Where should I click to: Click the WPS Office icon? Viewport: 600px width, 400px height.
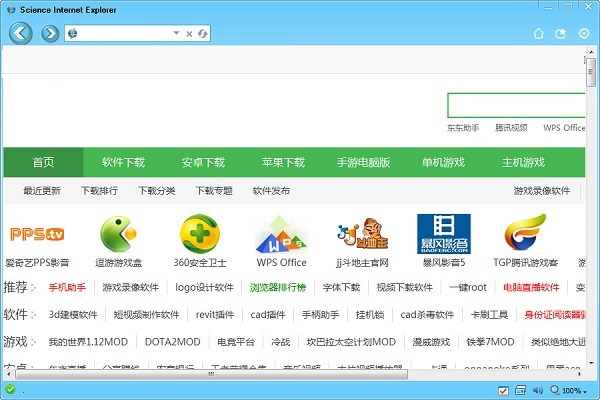(x=281, y=234)
